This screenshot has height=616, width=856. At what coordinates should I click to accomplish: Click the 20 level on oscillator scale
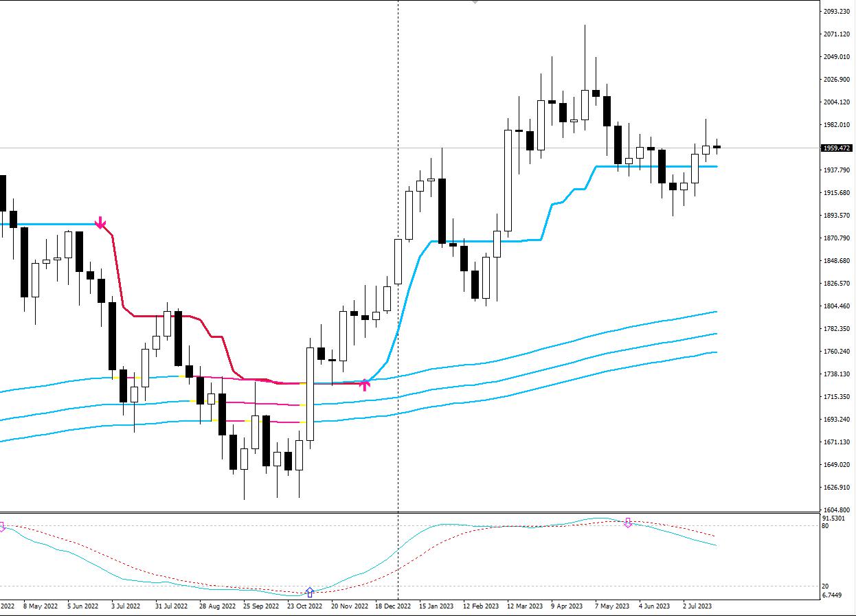tap(825, 586)
